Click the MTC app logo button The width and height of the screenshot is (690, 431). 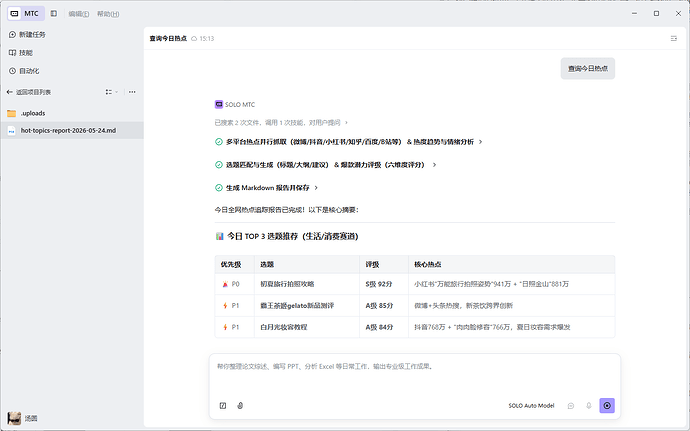pyautogui.click(x=26, y=14)
